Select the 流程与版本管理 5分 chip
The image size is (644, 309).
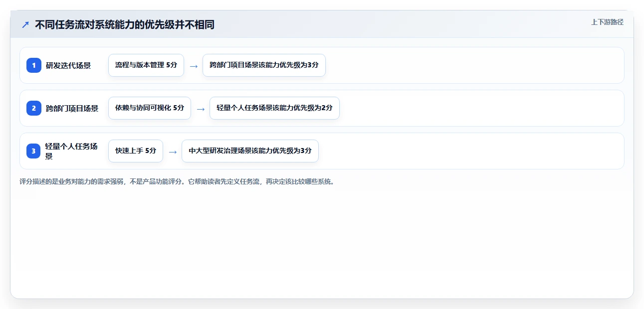tap(146, 65)
